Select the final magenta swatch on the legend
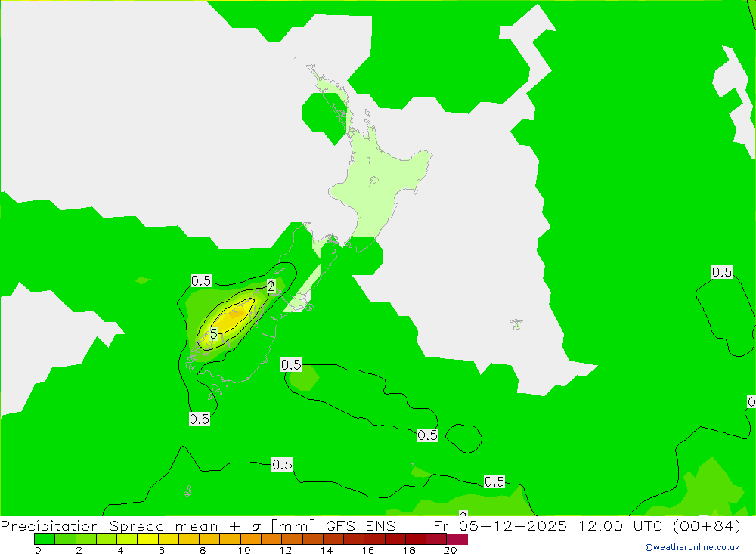This screenshot has height=554, width=756. click(457, 539)
